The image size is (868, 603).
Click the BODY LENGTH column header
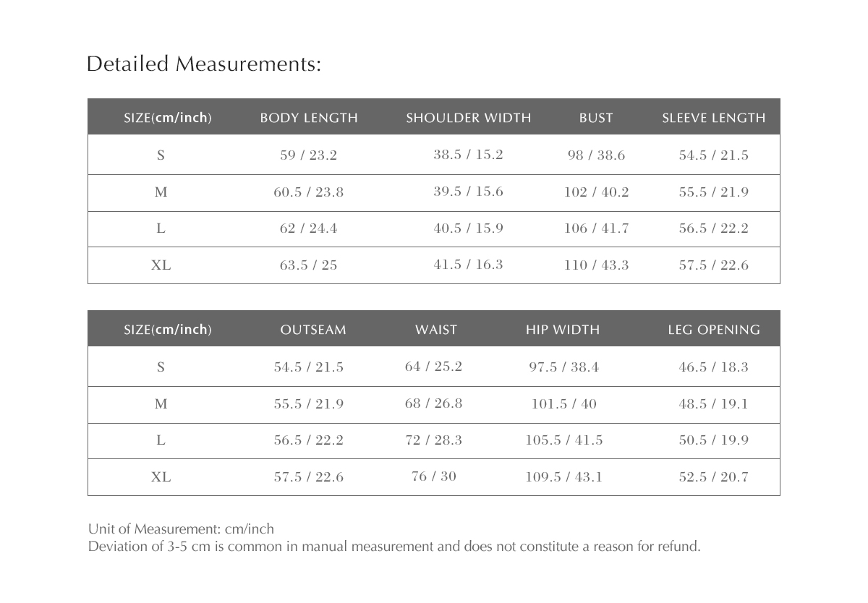coord(309,118)
